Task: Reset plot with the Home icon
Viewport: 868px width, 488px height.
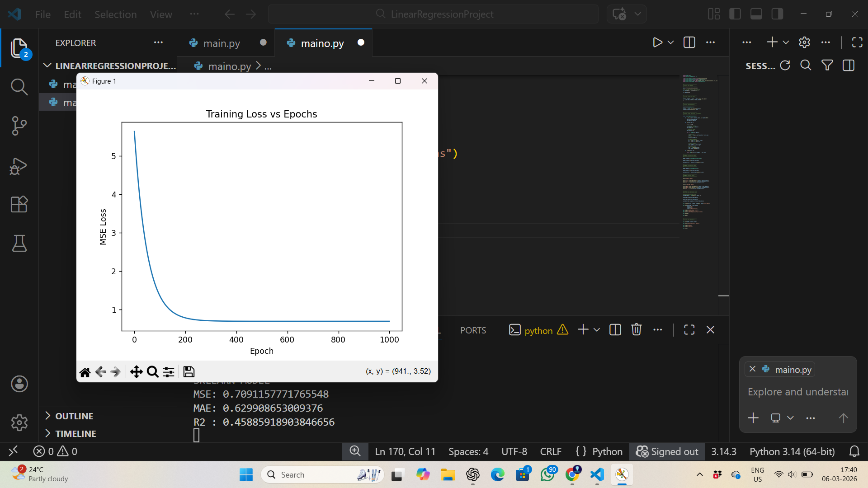Action: [85, 372]
